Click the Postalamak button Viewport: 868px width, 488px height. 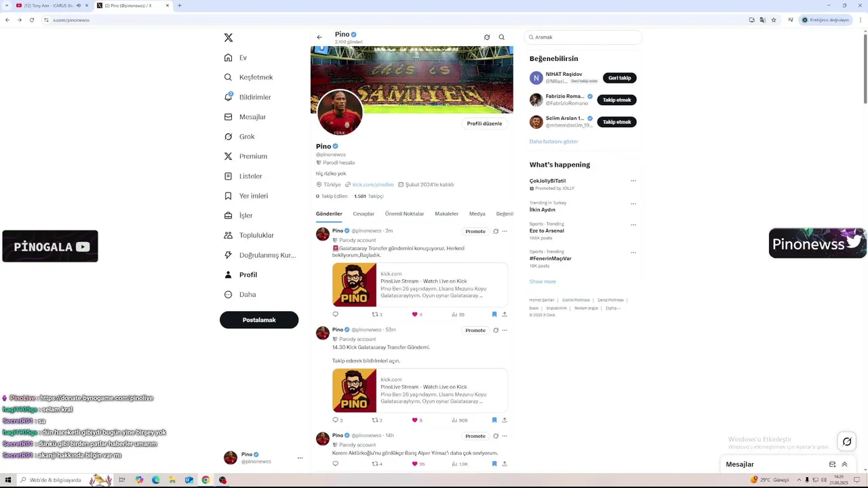pyautogui.click(x=259, y=320)
